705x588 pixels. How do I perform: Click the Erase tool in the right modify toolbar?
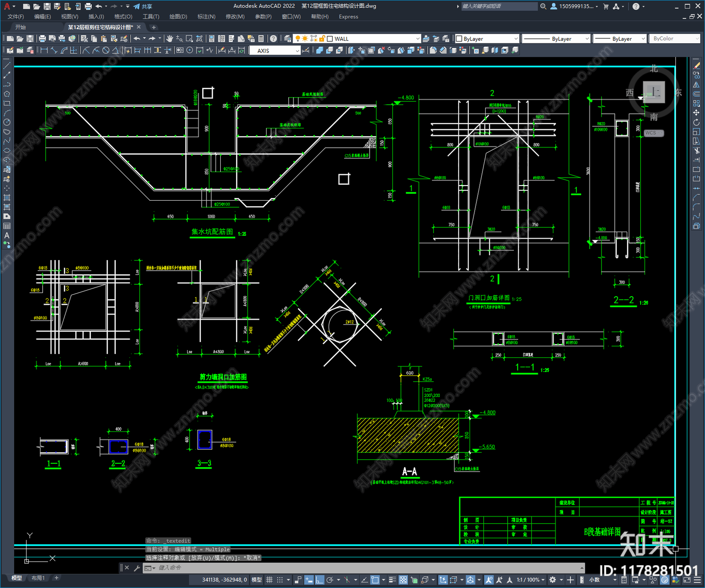696,66
